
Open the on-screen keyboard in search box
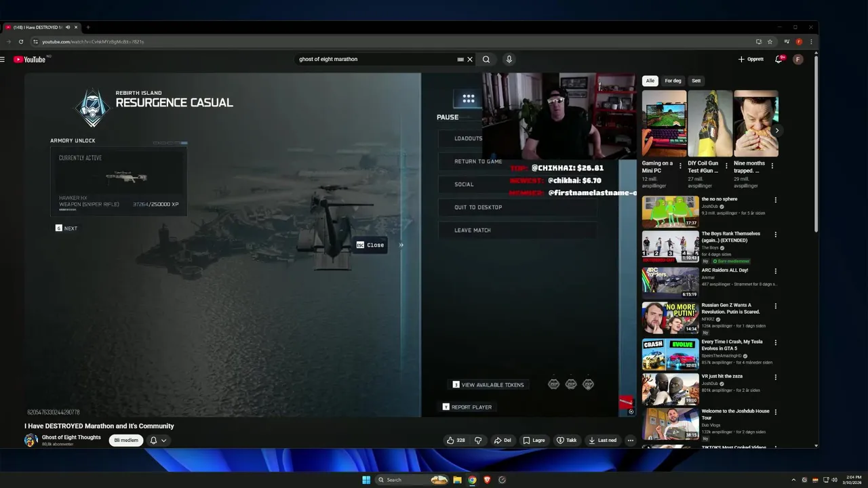click(x=460, y=59)
